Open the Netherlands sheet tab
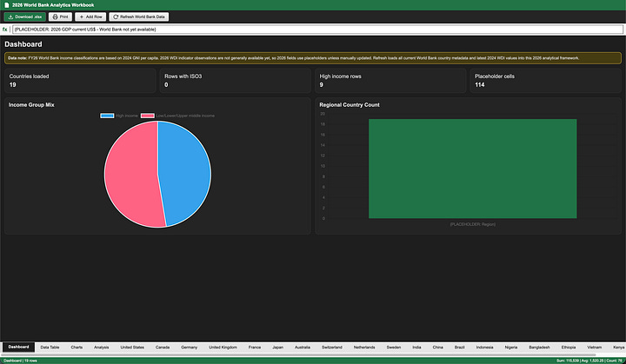The width and height of the screenshot is (626, 364). tap(364, 347)
